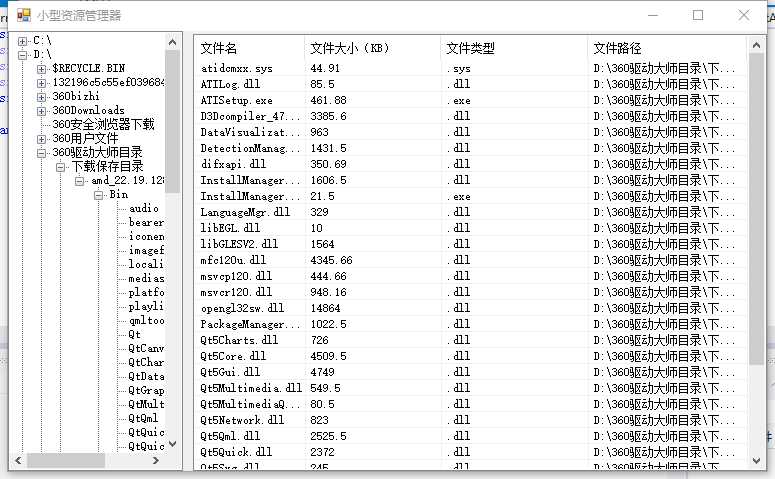Sort by 文件路径 column header
The width and height of the screenshot is (775, 479).
point(667,48)
